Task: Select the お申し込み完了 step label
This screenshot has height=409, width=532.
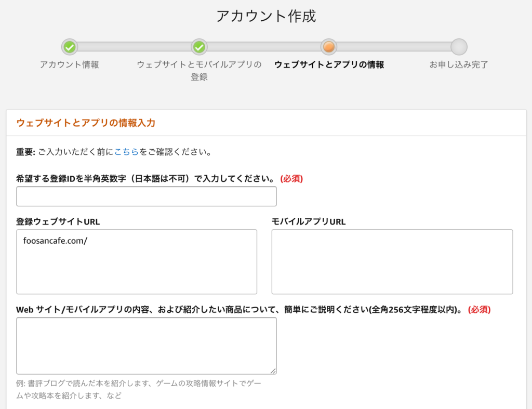Action: coord(458,65)
